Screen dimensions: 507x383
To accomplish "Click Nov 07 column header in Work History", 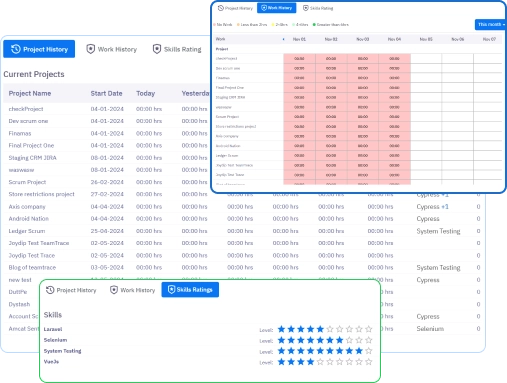I will pos(489,39).
